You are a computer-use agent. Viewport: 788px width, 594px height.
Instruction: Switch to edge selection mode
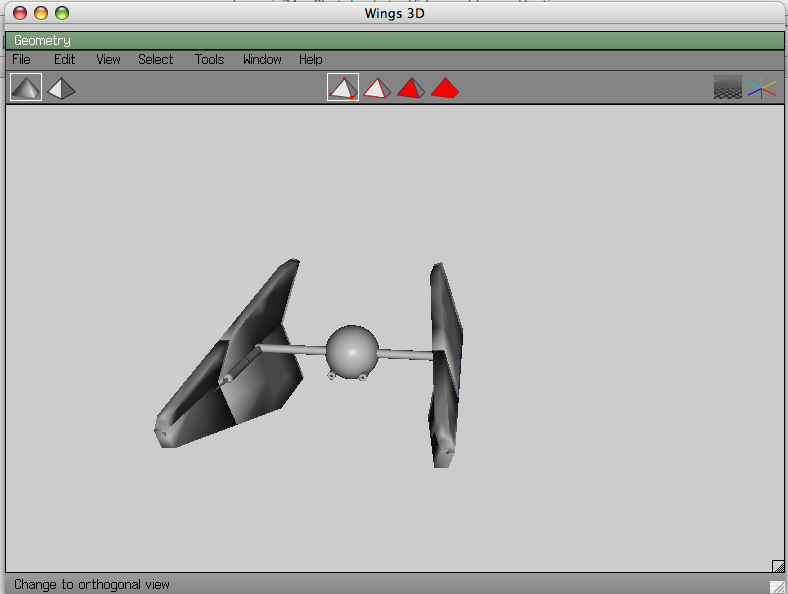377,88
